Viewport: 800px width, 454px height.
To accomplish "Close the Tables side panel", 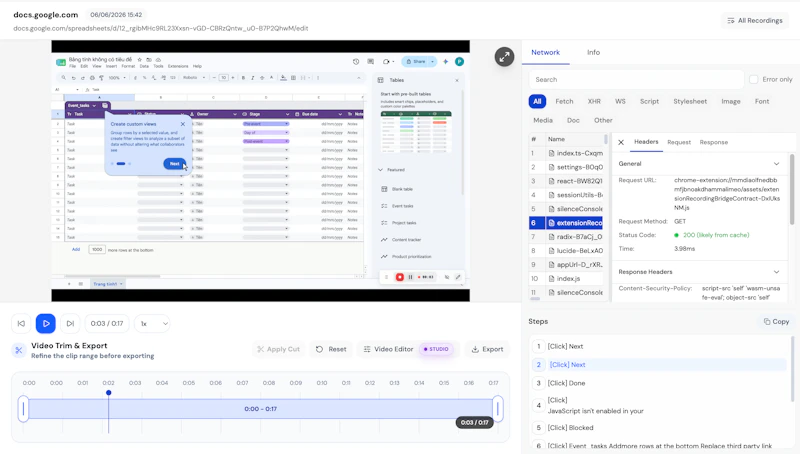I will click(457, 80).
